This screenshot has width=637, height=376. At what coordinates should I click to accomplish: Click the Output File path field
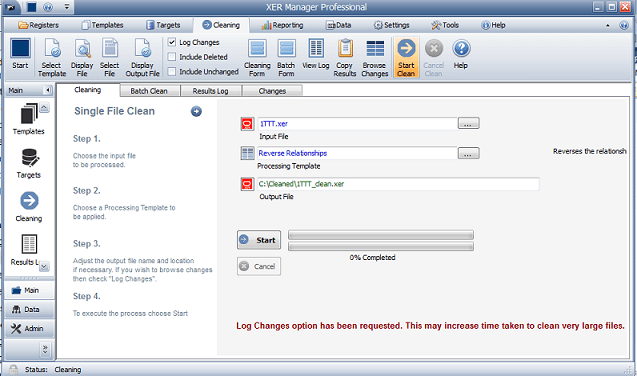398,184
